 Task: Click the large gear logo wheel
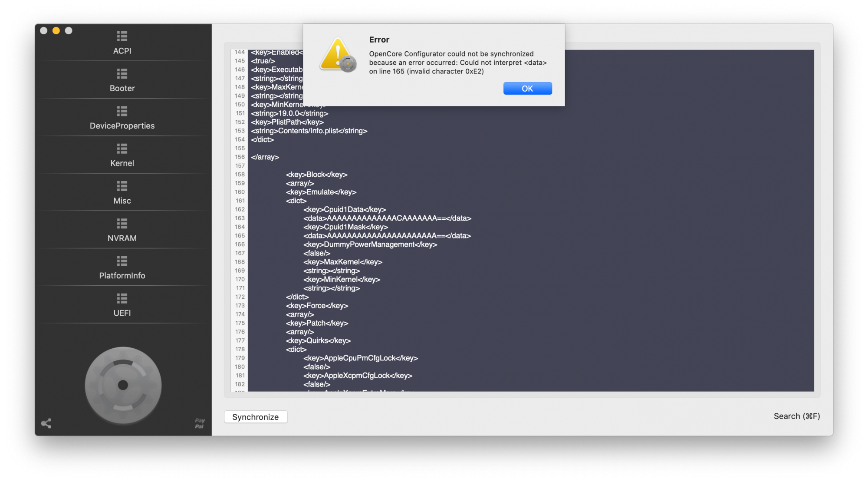tap(123, 385)
